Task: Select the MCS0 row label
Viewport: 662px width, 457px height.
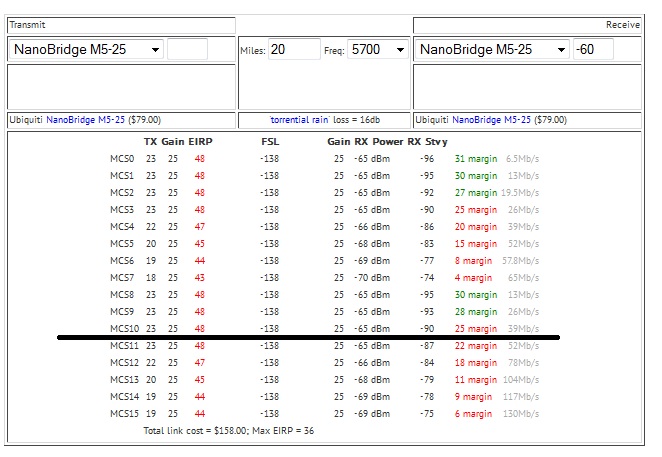Action: point(122,159)
